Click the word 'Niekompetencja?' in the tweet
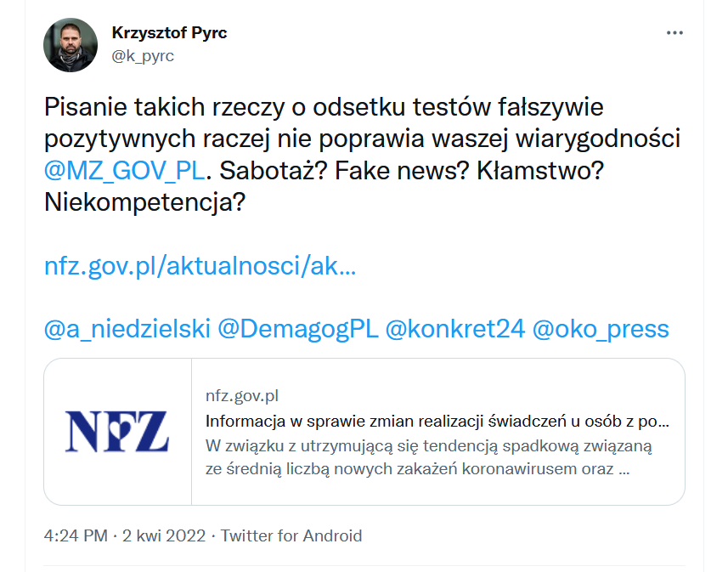This screenshot has height=572, width=728. click(x=144, y=202)
